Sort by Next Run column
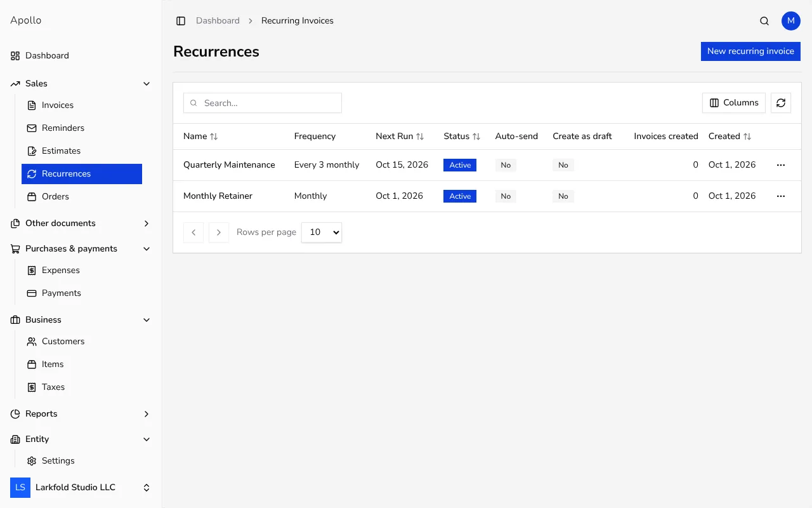Screen dimensions: 812x508 click(400, 137)
